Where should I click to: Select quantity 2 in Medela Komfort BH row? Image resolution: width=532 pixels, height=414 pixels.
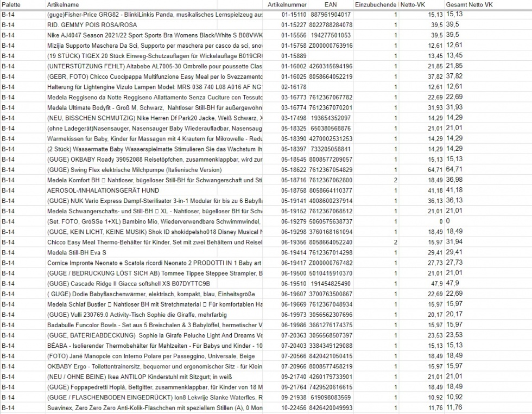(x=395, y=180)
